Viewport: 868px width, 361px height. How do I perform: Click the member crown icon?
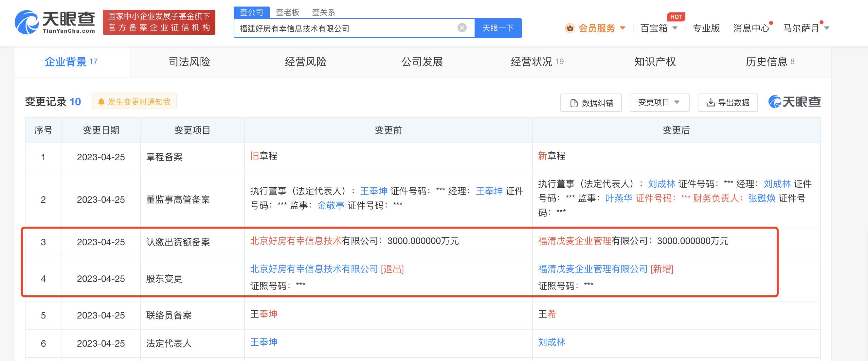[x=570, y=28]
